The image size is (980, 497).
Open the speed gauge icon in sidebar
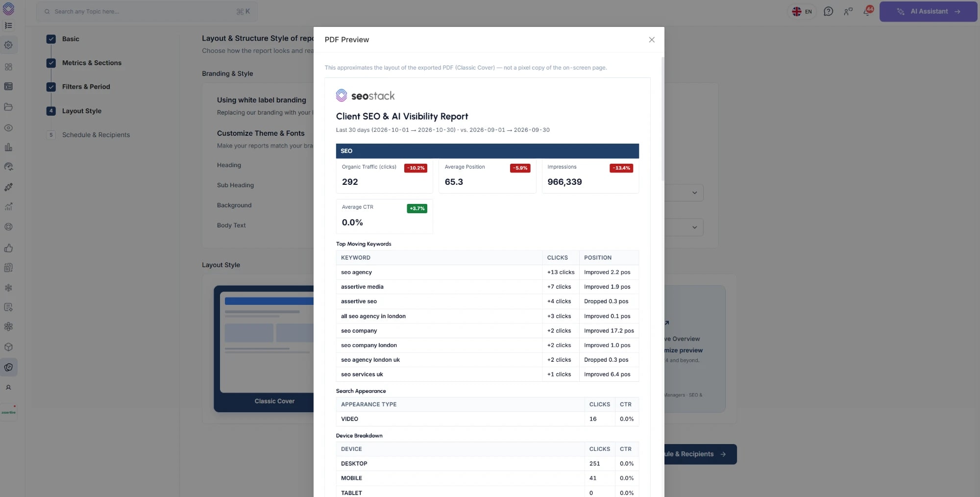coord(8,167)
